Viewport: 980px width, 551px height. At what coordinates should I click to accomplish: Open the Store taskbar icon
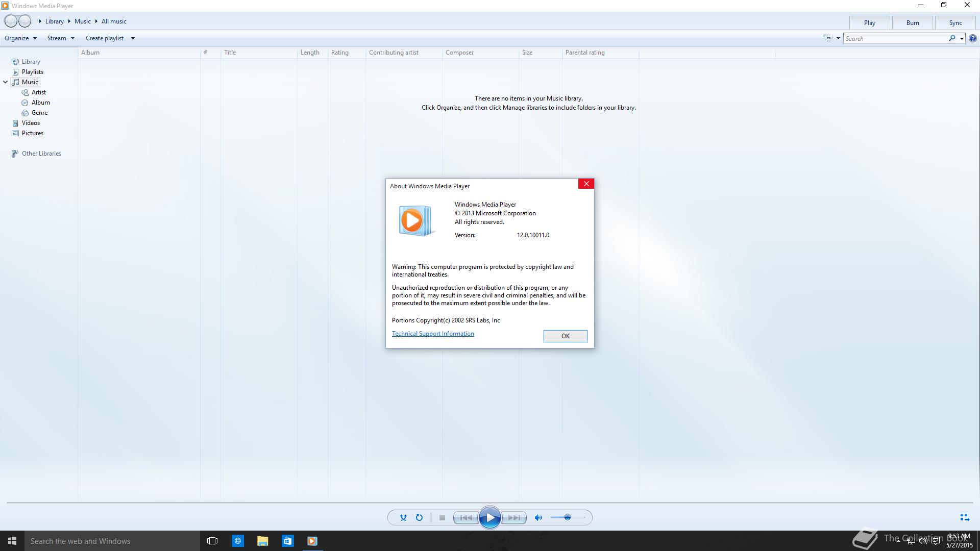[287, 541]
